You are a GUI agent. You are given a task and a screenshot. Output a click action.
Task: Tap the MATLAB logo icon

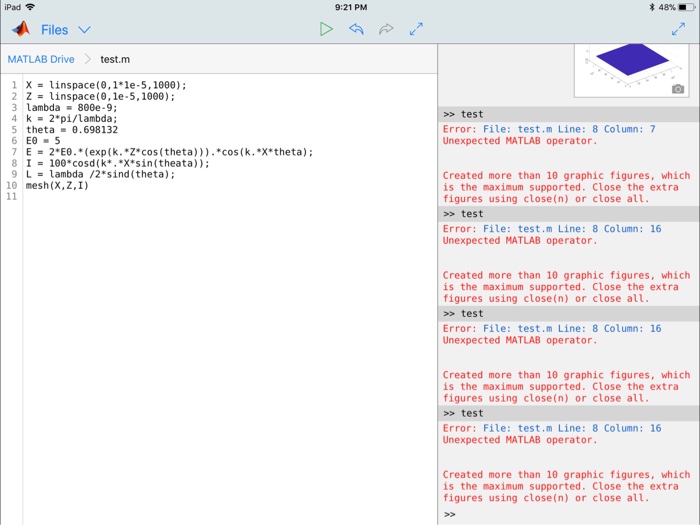(21, 29)
